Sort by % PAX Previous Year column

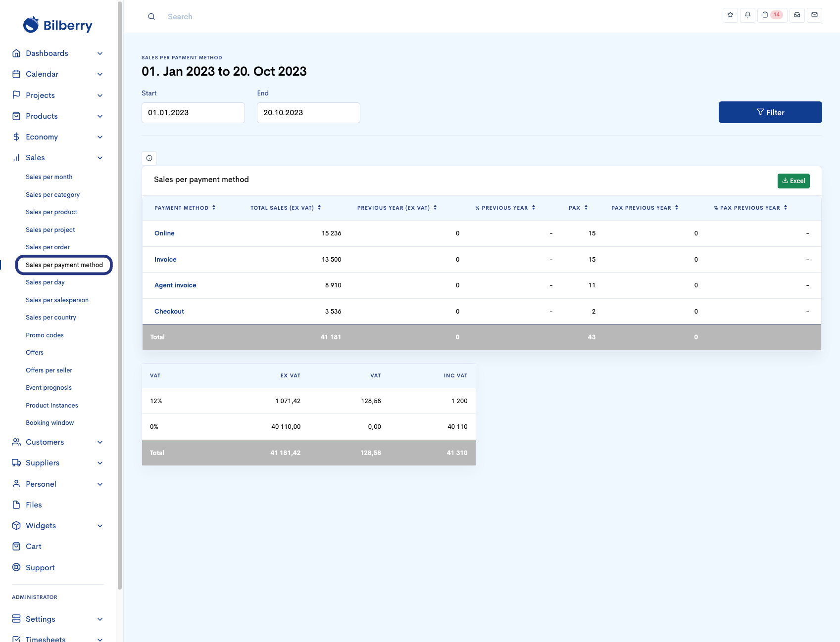click(750, 208)
